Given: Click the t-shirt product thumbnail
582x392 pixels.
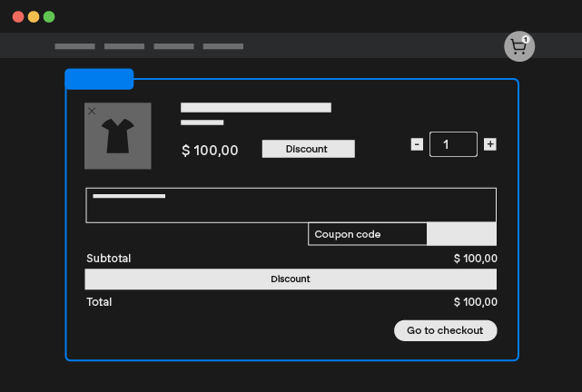Looking at the screenshot, I should (x=118, y=136).
